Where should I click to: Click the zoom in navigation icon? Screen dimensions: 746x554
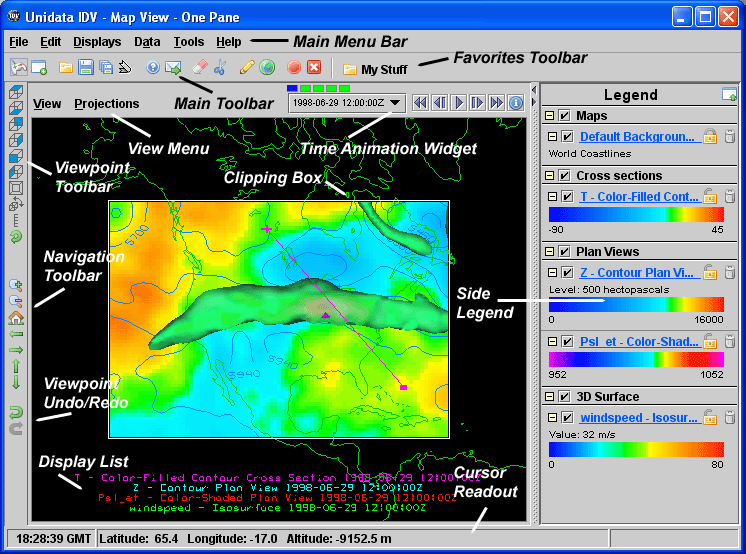pos(16,285)
